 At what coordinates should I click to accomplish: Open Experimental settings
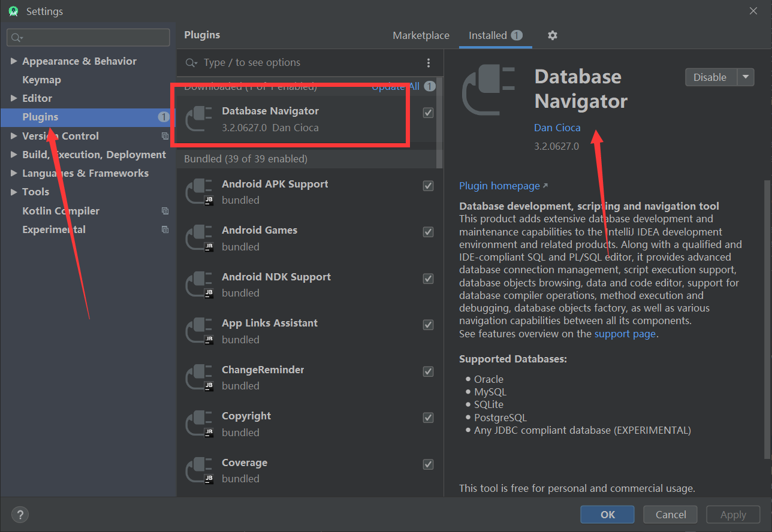click(x=54, y=229)
